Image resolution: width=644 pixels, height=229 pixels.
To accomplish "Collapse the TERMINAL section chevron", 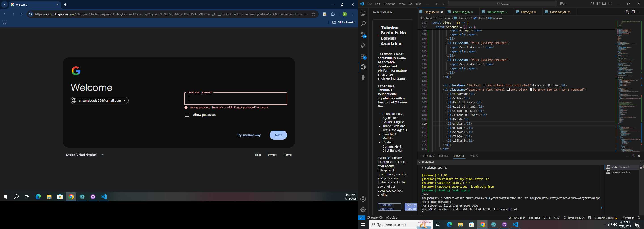I will coord(419,162).
